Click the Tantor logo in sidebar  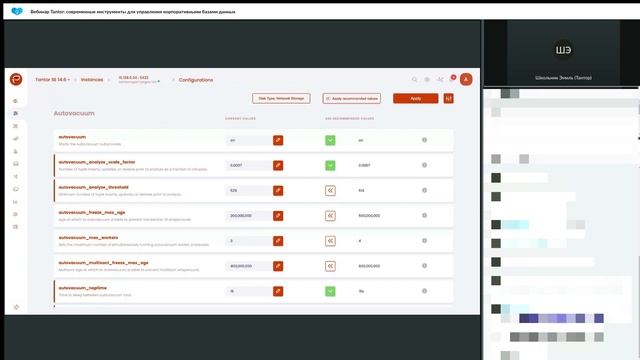click(16, 79)
